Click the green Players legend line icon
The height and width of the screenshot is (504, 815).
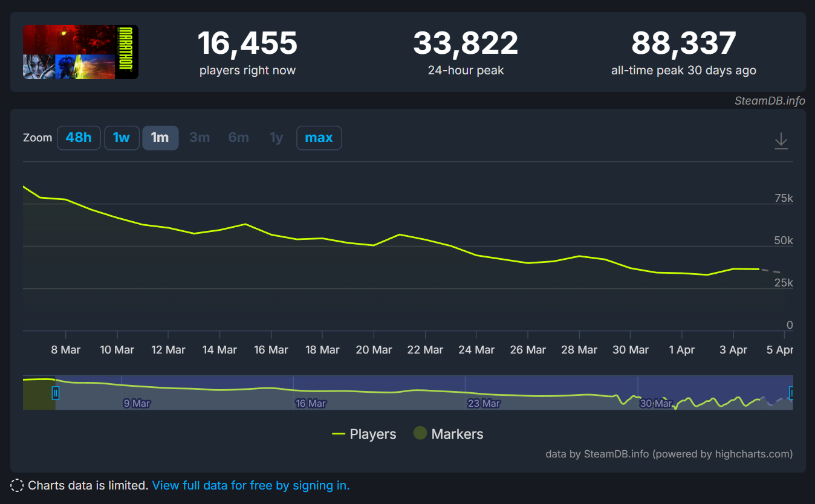pyautogui.click(x=339, y=434)
